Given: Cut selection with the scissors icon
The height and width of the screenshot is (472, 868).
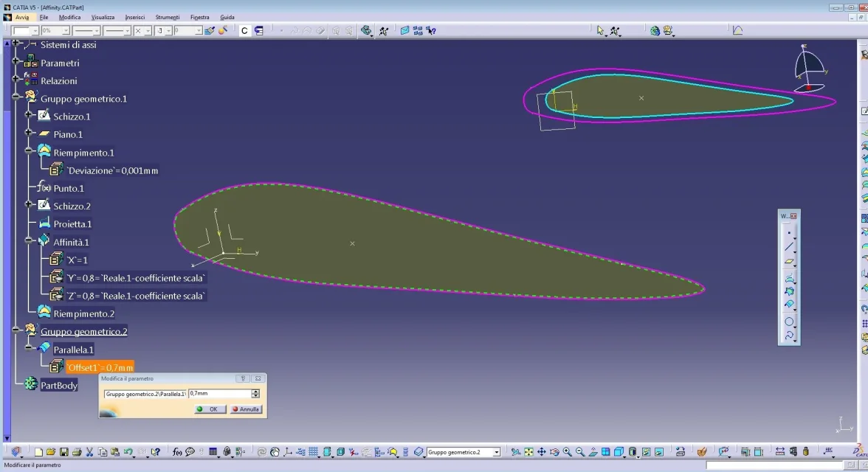Looking at the screenshot, I should pyautogui.click(x=89, y=452).
